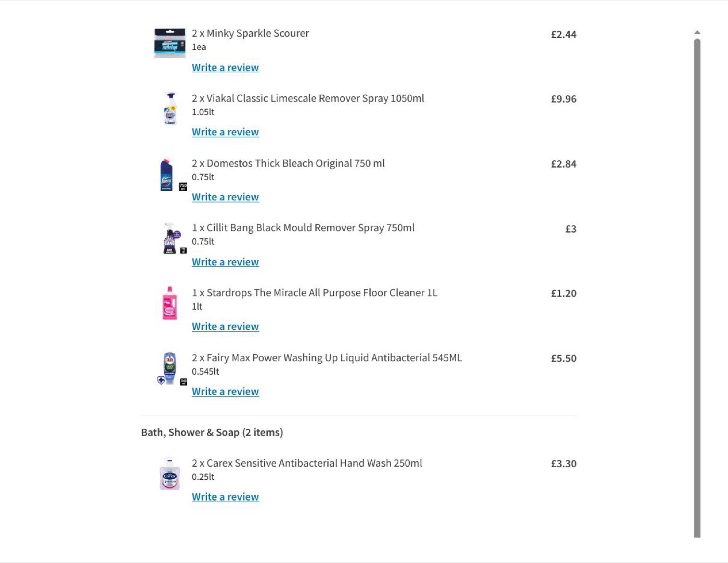The width and height of the screenshot is (728, 563).
Task: Click the scrollbar up arrow
Action: pos(697,32)
